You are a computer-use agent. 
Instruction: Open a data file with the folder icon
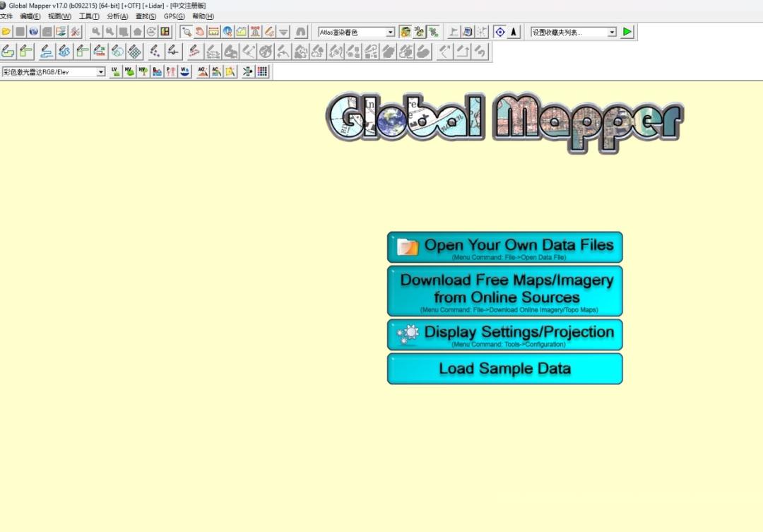[x=8, y=31]
